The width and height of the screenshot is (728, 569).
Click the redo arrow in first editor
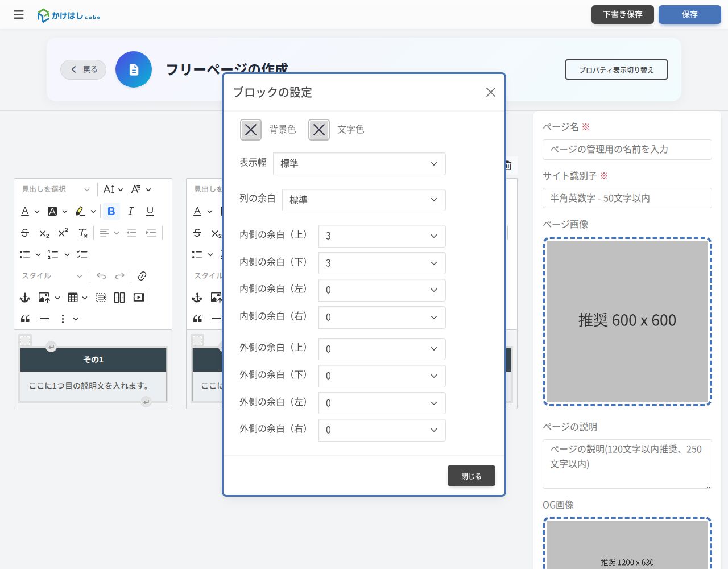pyautogui.click(x=120, y=276)
